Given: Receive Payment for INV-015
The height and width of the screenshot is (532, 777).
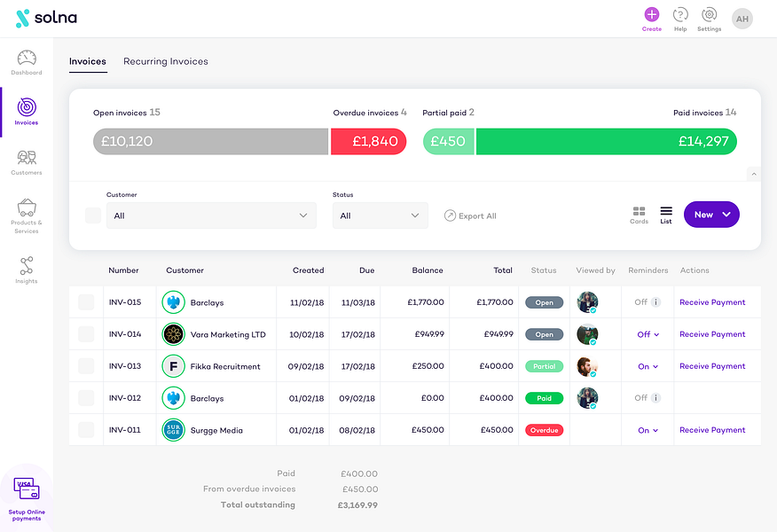Looking at the screenshot, I should [x=712, y=302].
